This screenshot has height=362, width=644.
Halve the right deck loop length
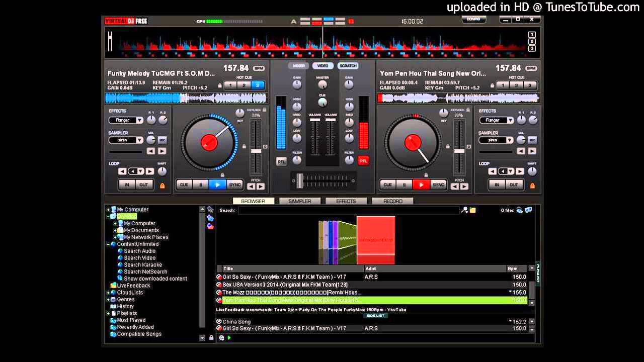pyautogui.click(x=493, y=171)
